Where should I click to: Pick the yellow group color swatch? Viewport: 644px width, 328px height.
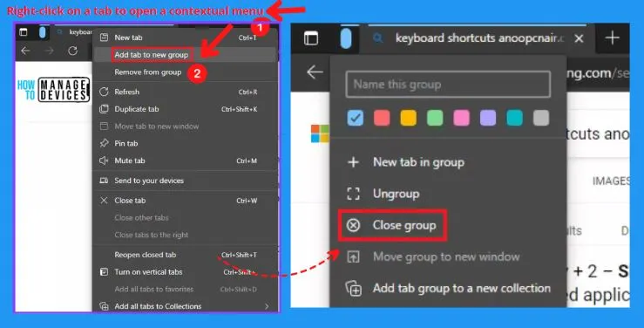[408, 118]
